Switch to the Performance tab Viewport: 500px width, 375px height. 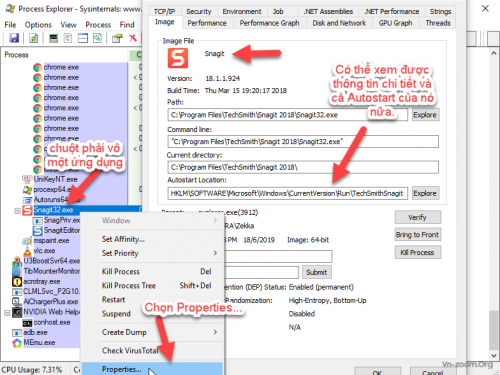(x=207, y=23)
